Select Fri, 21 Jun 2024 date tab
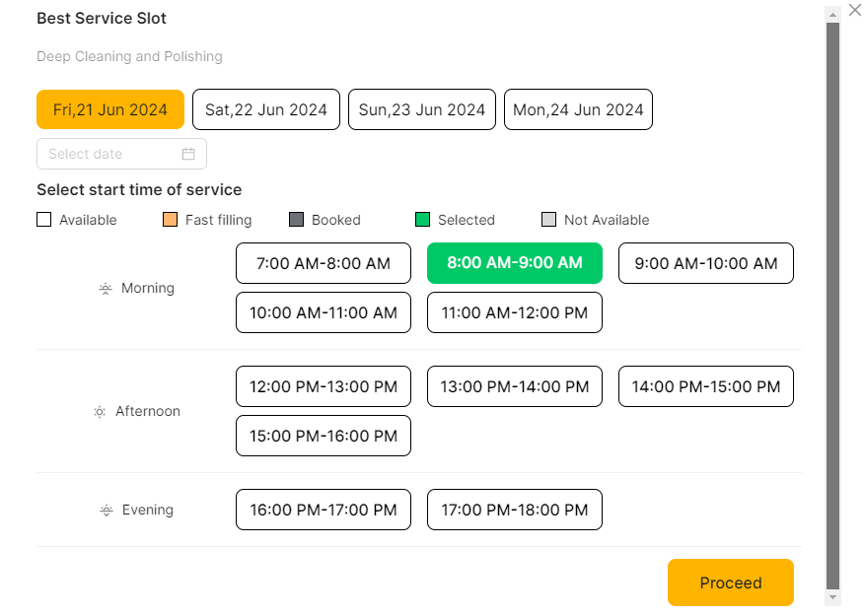864x616 pixels. click(x=110, y=109)
